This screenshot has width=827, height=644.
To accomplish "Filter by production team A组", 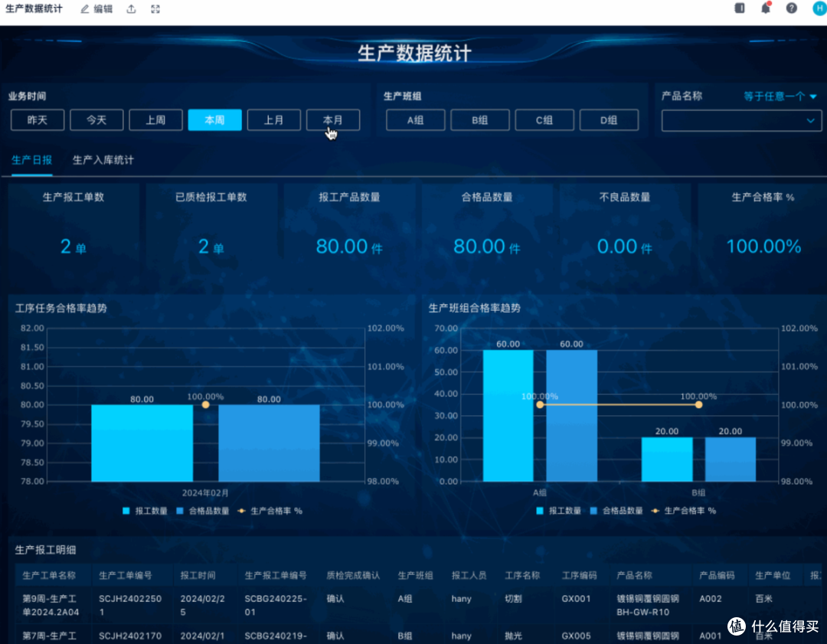I will (x=416, y=120).
